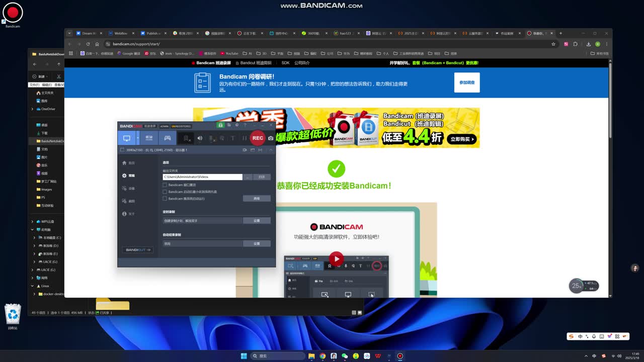Click taskbar search box
The height and width of the screenshot is (362, 644).
(278, 356)
